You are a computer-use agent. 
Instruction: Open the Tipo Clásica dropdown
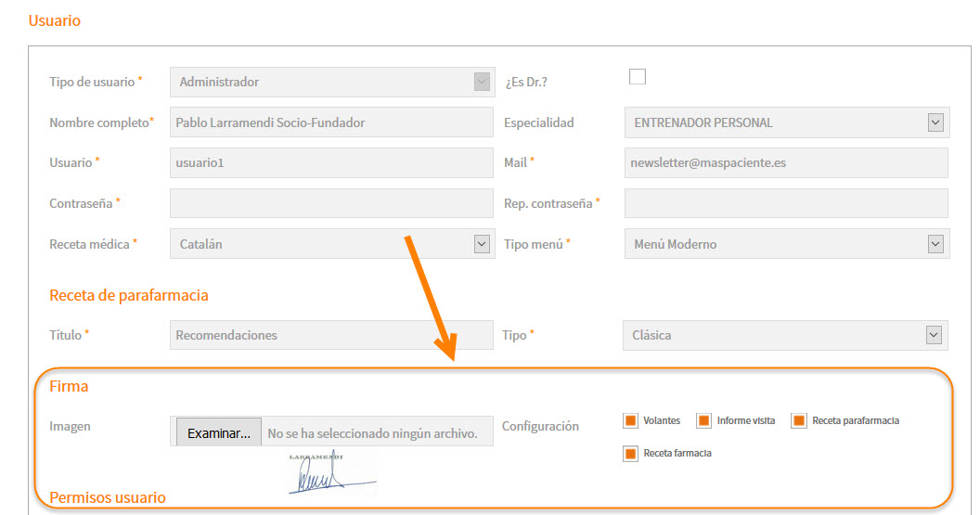click(785, 335)
